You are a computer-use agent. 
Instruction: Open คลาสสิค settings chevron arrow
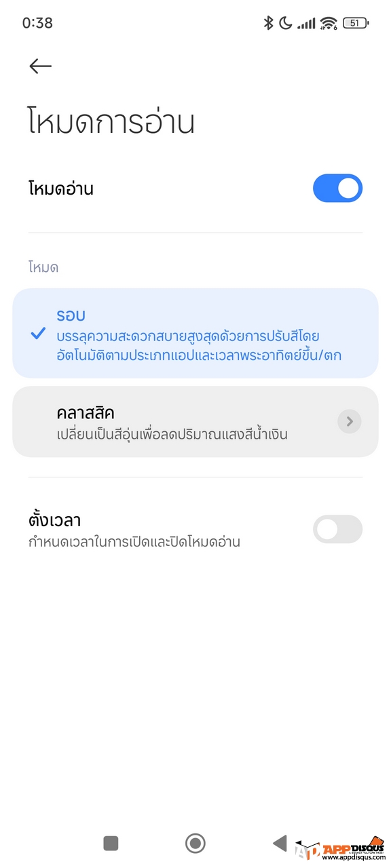point(350,422)
